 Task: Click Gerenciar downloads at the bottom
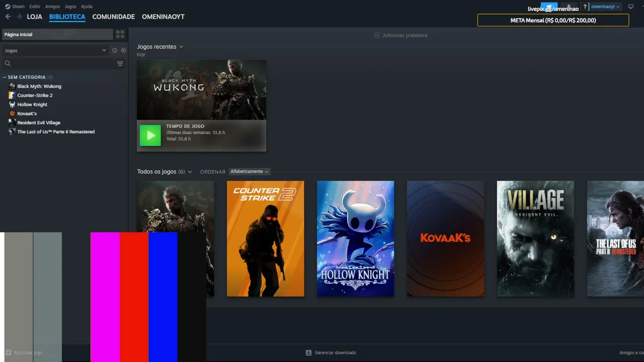pyautogui.click(x=336, y=353)
